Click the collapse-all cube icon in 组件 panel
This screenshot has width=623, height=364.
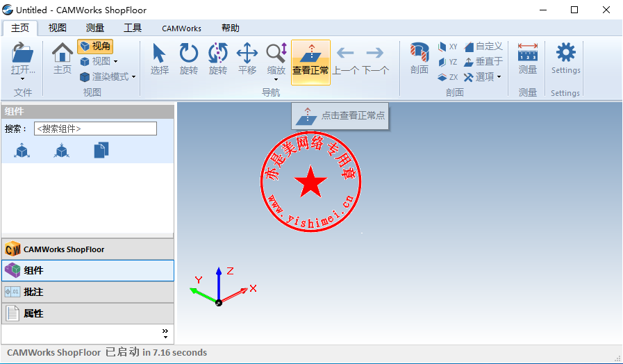(x=62, y=151)
